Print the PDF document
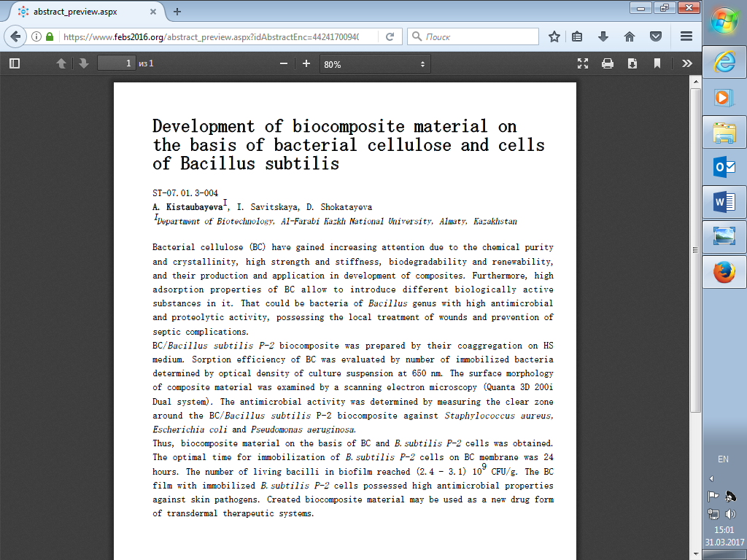747x560 pixels. tap(608, 64)
